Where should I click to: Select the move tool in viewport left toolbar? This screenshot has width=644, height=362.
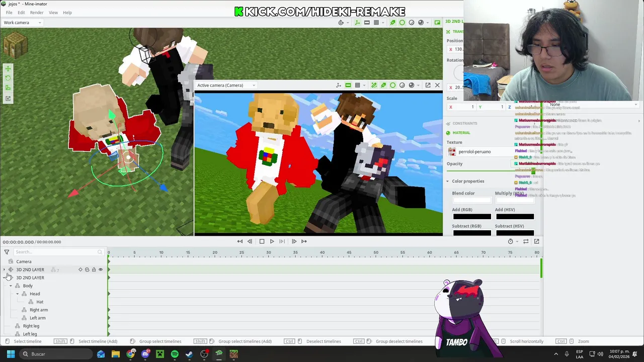point(8,69)
